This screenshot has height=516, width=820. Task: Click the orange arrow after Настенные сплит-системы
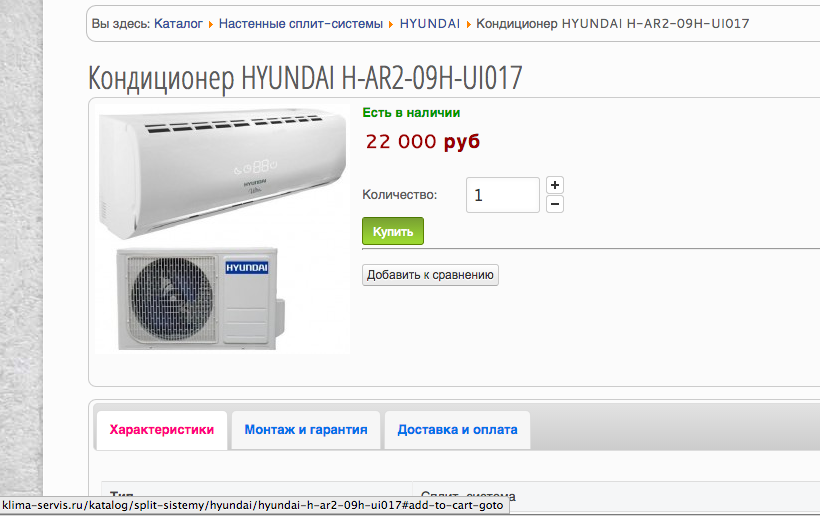point(391,24)
